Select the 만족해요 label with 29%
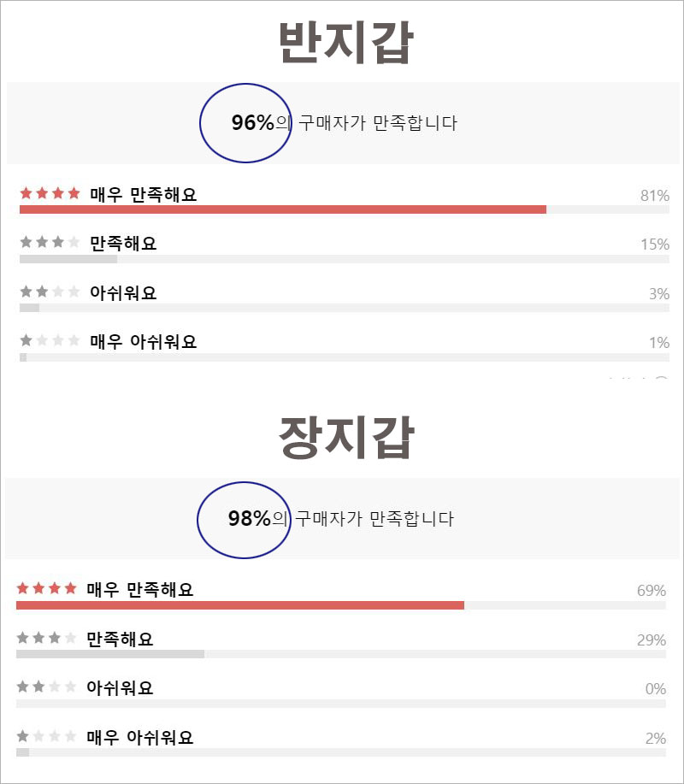The width and height of the screenshot is (684, 784). pyautogui.click(x=120, y=639)
